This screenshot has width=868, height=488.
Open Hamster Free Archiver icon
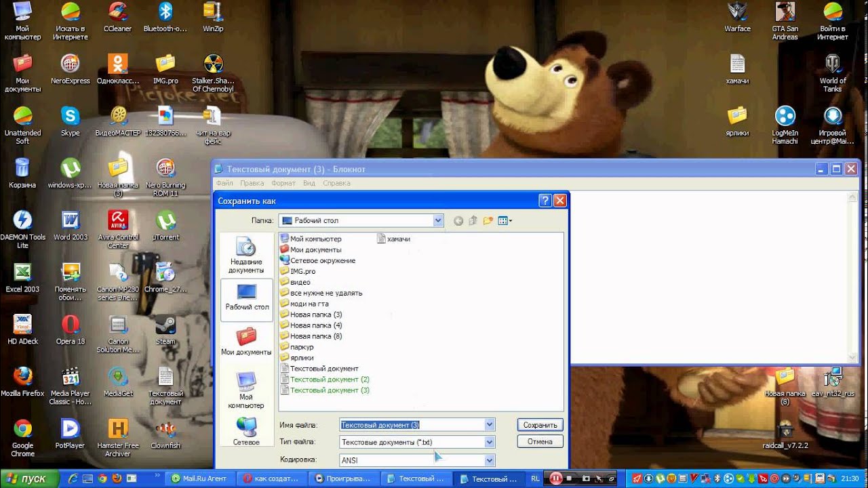(118, 438)
